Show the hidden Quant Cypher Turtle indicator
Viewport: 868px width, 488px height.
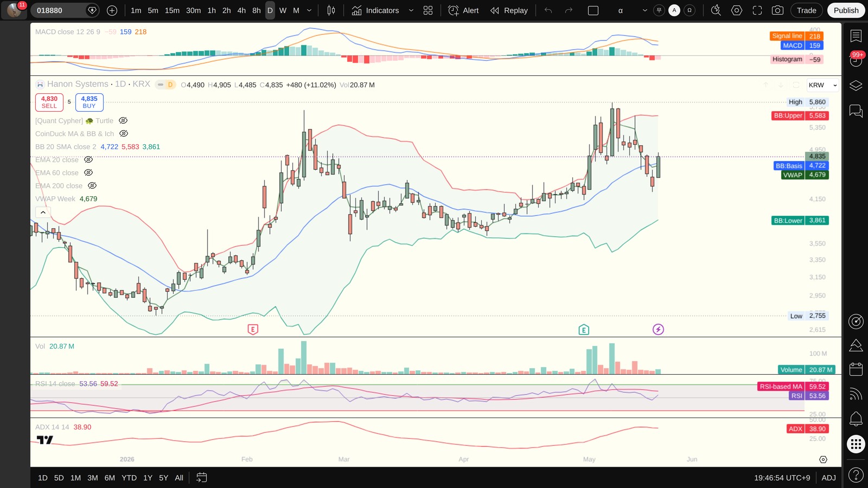click(123, 120)
